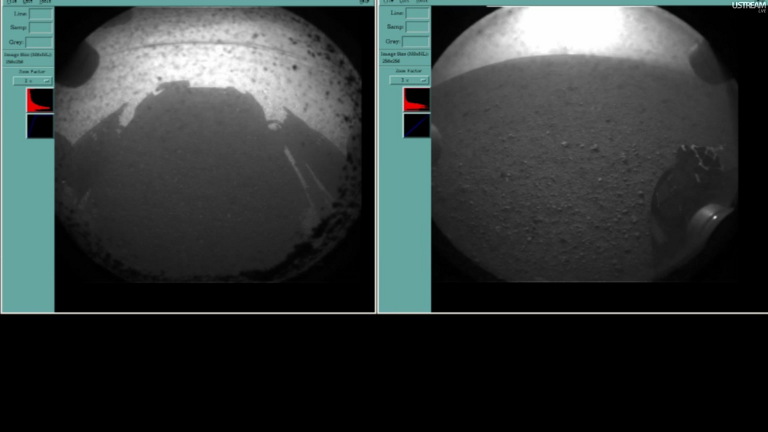768x432 pixels.
Task: Select the red histogram thumbnail in left window
Action: point(40,100)
